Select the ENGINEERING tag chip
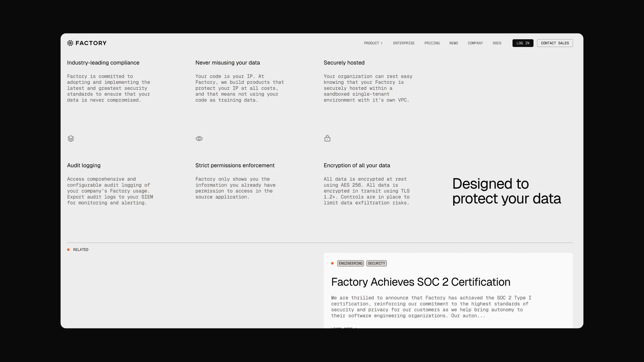The height and width of the screenshot is (362, 644). pos(351,263)
